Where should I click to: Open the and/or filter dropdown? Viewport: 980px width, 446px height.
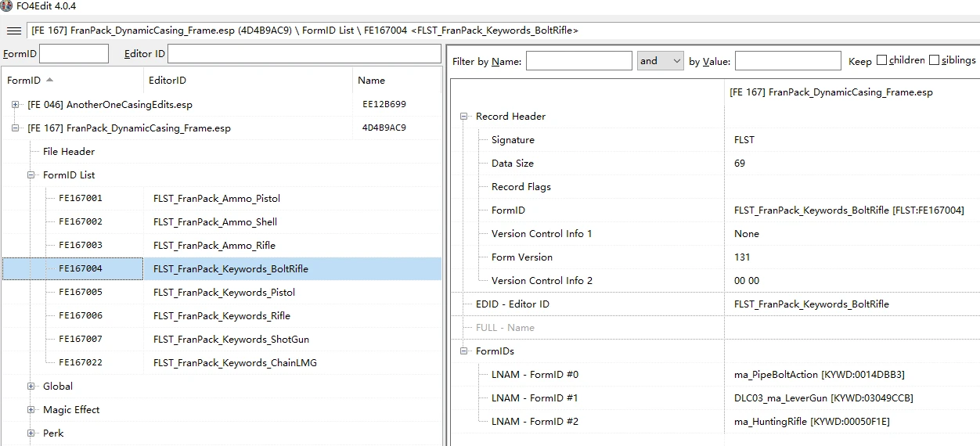pos(661,61)
